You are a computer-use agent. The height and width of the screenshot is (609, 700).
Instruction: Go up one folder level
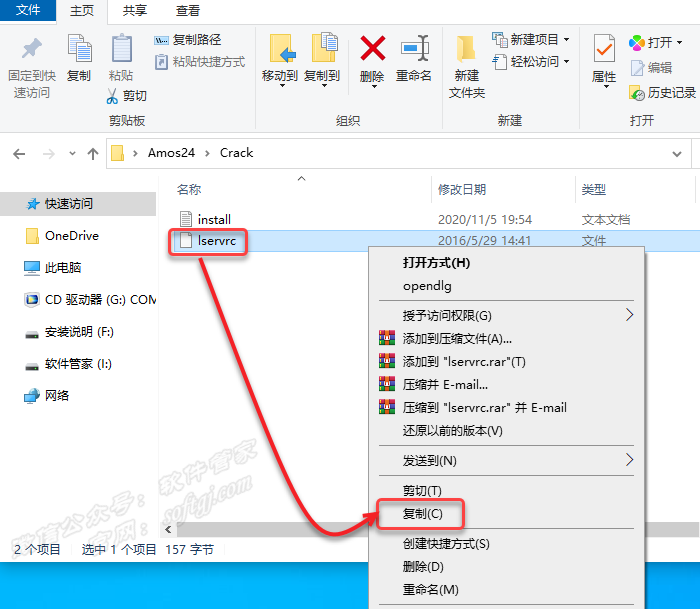click(x=93, y=154)
